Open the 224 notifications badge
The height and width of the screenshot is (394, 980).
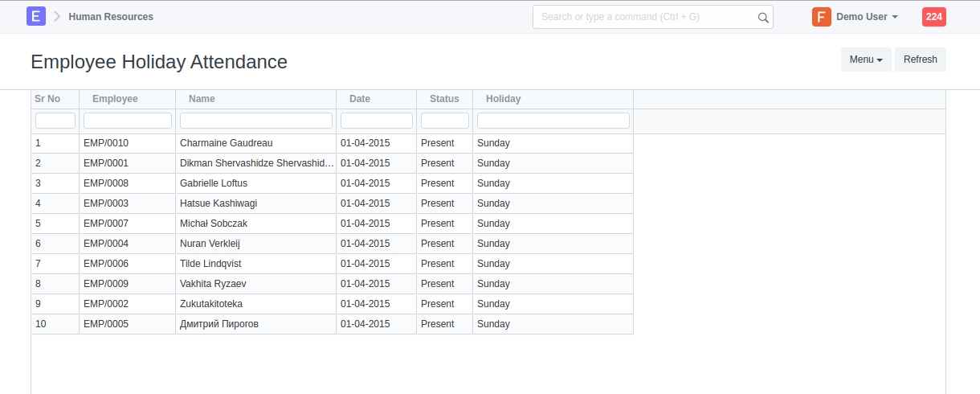pyautogui.click(x=933, y=17)
